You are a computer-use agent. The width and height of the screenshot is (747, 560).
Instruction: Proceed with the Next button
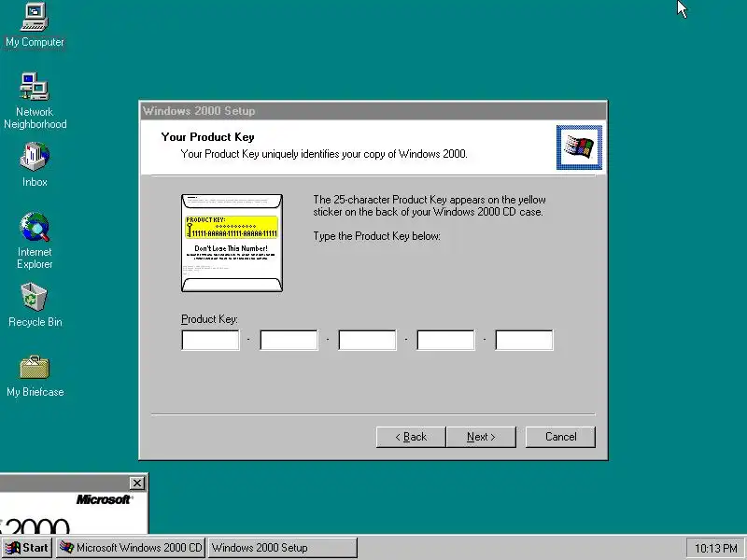click(481, 437)
